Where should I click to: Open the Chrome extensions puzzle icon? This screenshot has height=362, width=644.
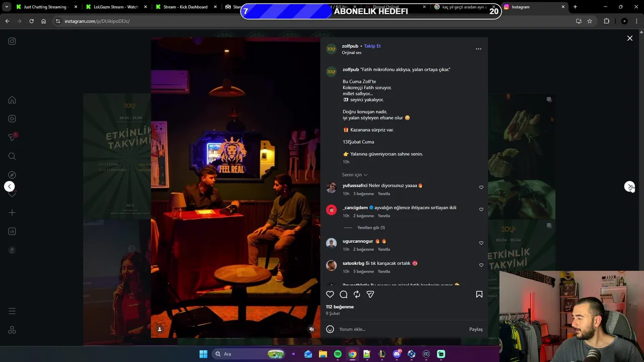pos(606,21)
